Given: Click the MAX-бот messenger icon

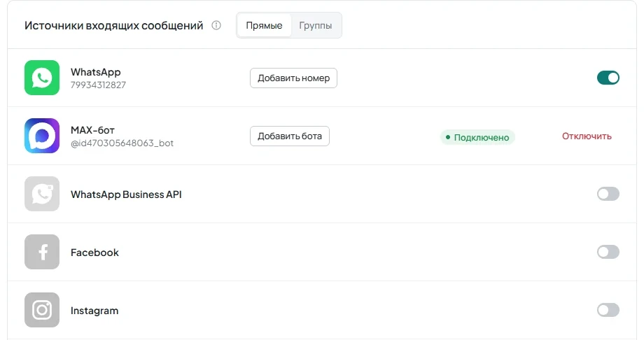Looking at the screenshot, I should [42, 136].
